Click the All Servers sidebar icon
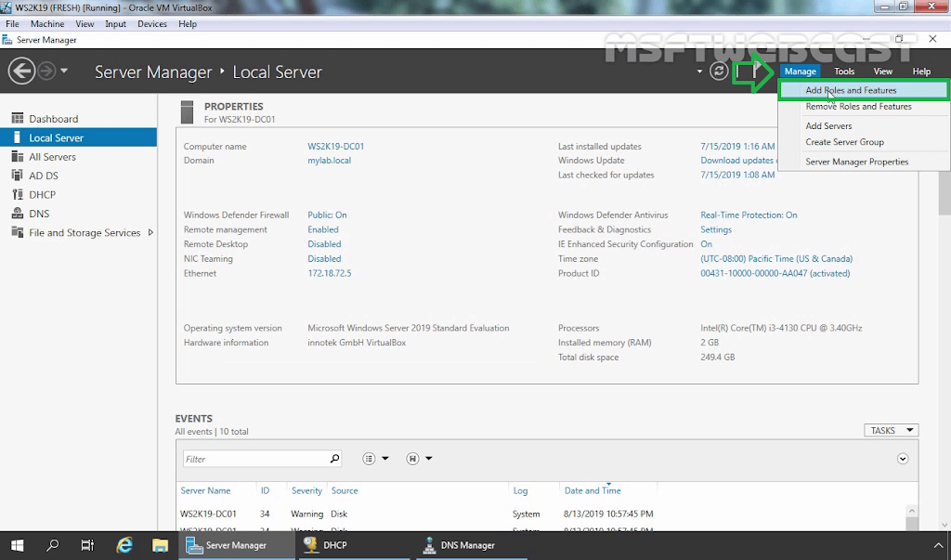 18,157
